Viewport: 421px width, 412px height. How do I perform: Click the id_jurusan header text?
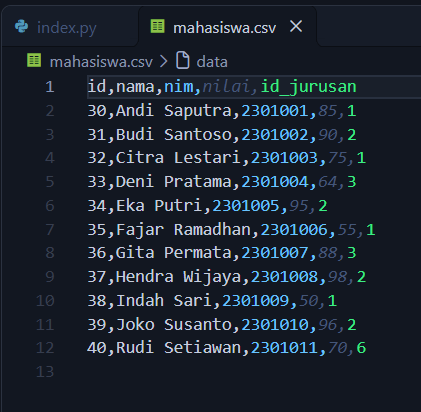pyautogui.click(x=308, y=87)
